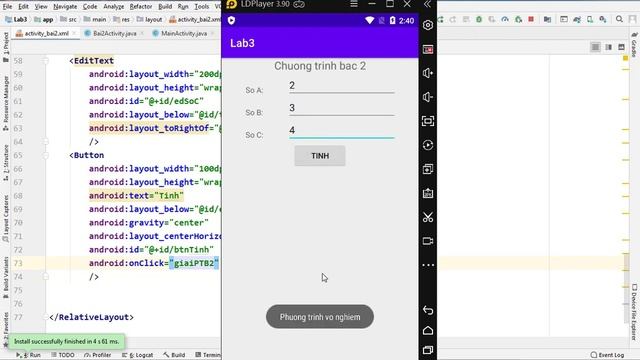The height and width of the screenshot is (360, 640).
Task: Collapse fold marker at line 74
Action: pyautogui.click(x=46, y=277)
